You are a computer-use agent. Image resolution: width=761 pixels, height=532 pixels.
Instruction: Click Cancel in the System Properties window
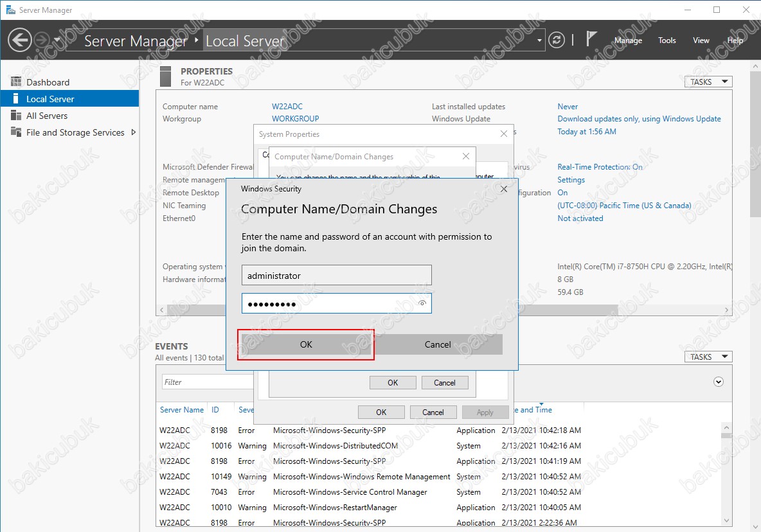coord(433,412)
